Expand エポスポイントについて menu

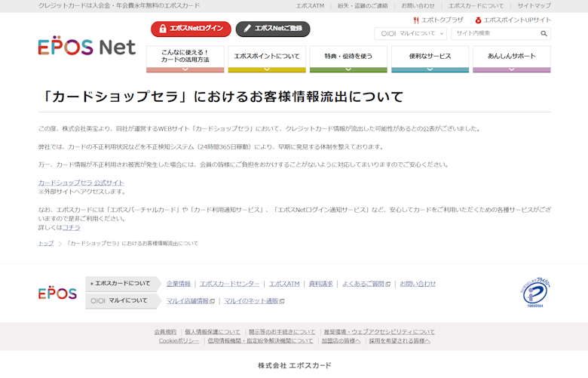pyautogui.click(x=267, y=59)
